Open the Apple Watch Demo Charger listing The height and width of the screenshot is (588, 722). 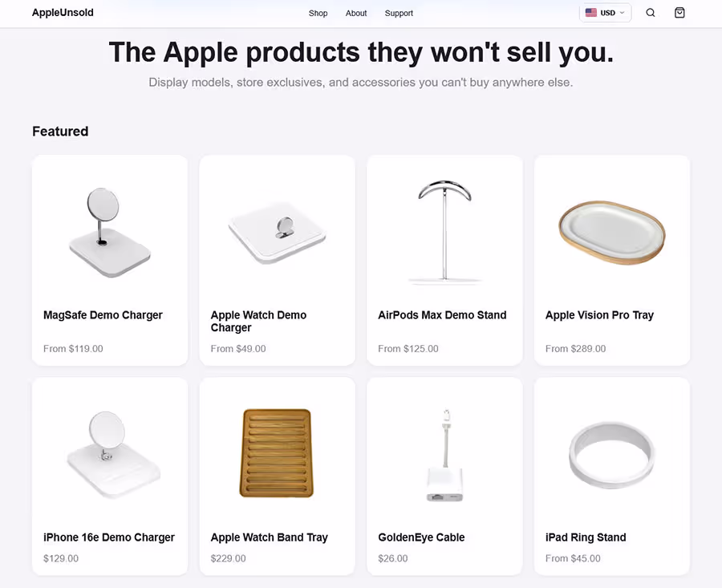[258, 321]
